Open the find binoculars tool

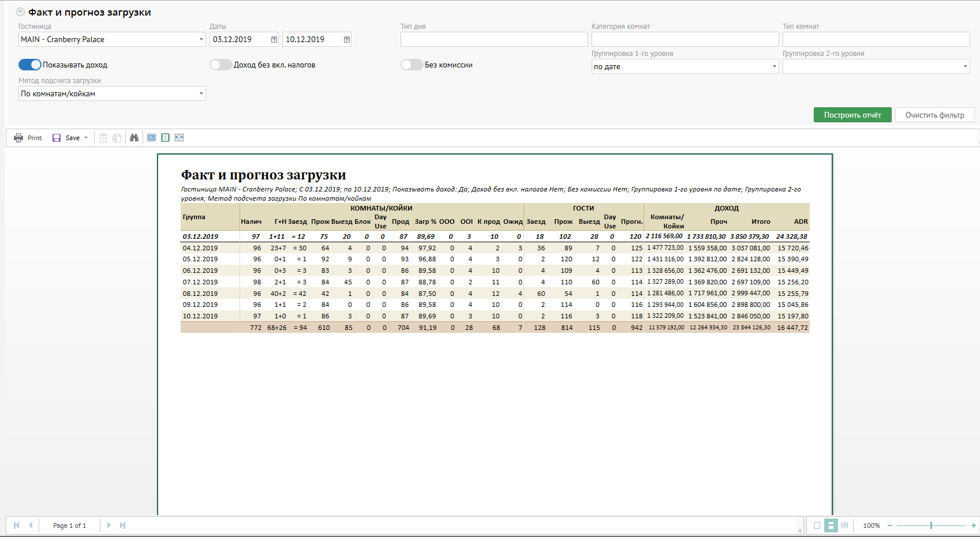(134, 138)
